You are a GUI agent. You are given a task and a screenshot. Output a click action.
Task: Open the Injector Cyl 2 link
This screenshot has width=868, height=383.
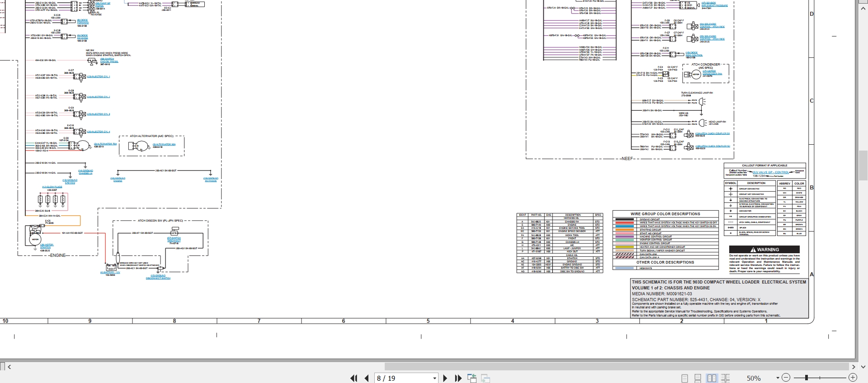click(99, 97)
